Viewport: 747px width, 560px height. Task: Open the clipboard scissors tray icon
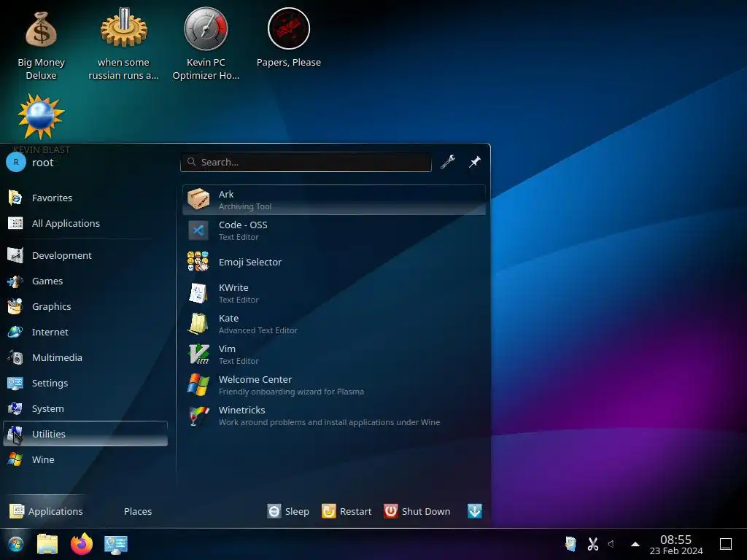coord(592,544)
